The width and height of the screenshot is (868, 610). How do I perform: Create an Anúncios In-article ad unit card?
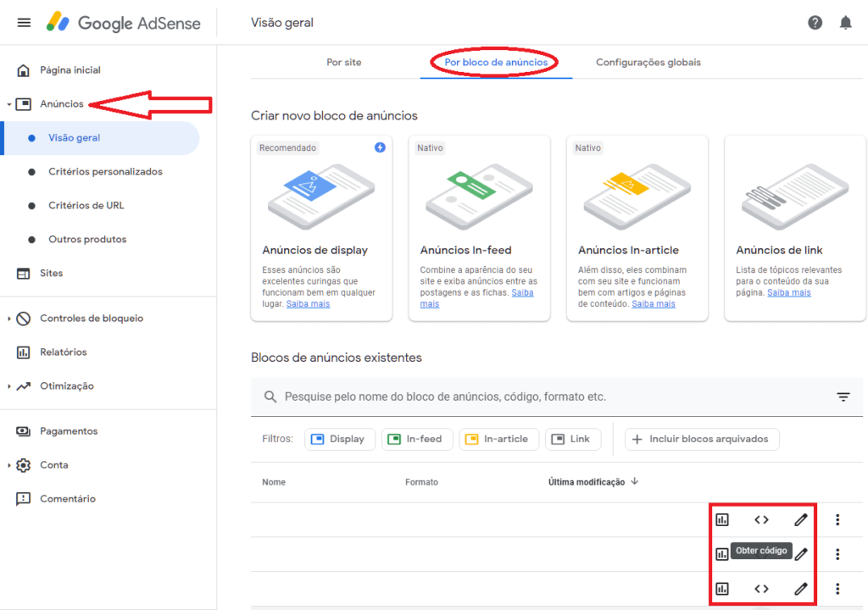tap(637, 228)
